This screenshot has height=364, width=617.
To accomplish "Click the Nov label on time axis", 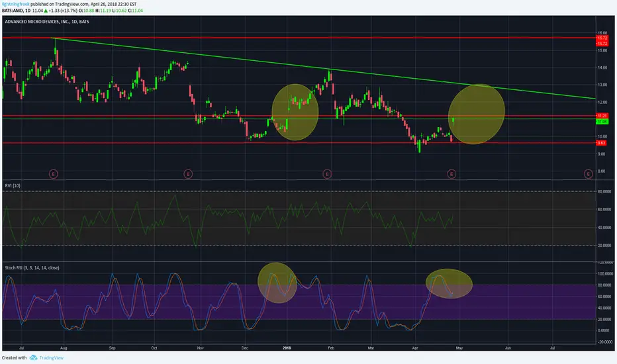I will pyautogui.click(x=201, y=348).
